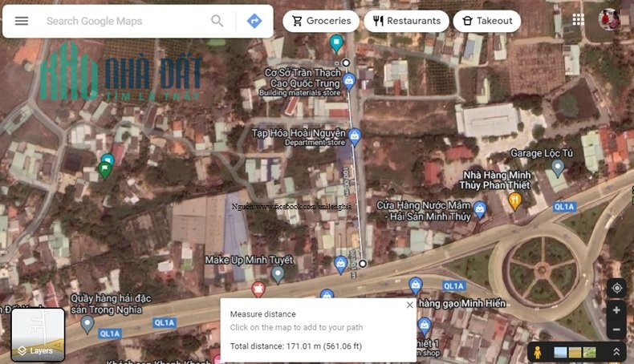Image resolution: width=634 pixels, height=364 pixels.
Task: Zoom out with the minus button
Action: [616, 330]
